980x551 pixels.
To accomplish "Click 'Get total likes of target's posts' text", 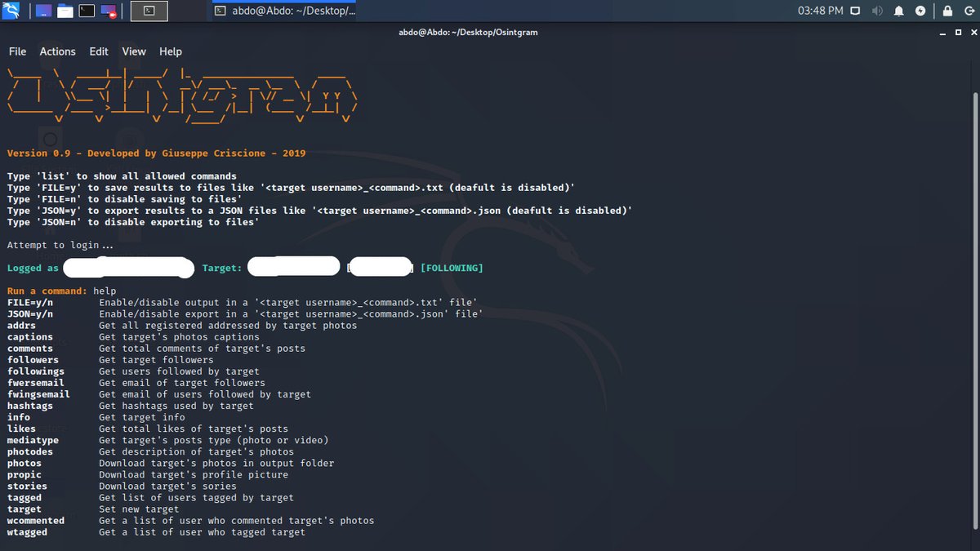I will pos(194,428).
